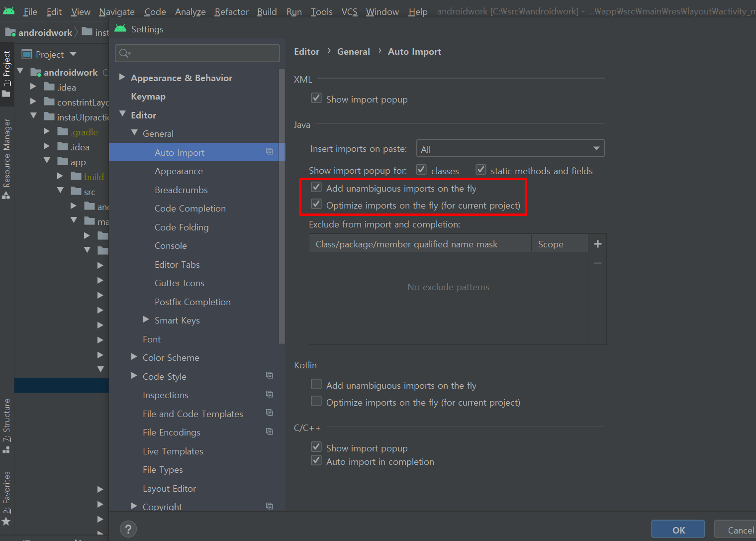Open the Favorites tool window
Image resolution: width=756 pixels, height=541 pixels.
coord(6,498)
